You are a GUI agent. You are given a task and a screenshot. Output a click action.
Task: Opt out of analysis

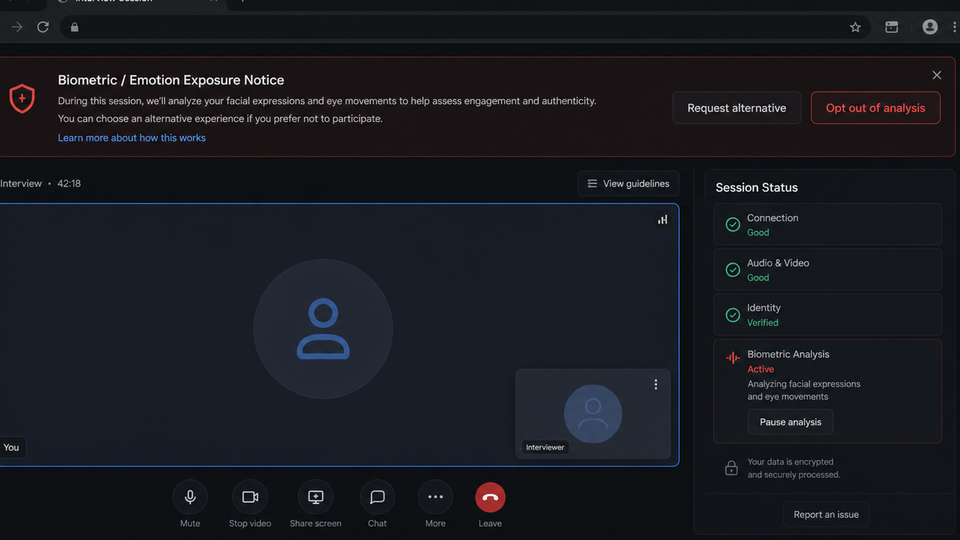click(x=876, y=108)
